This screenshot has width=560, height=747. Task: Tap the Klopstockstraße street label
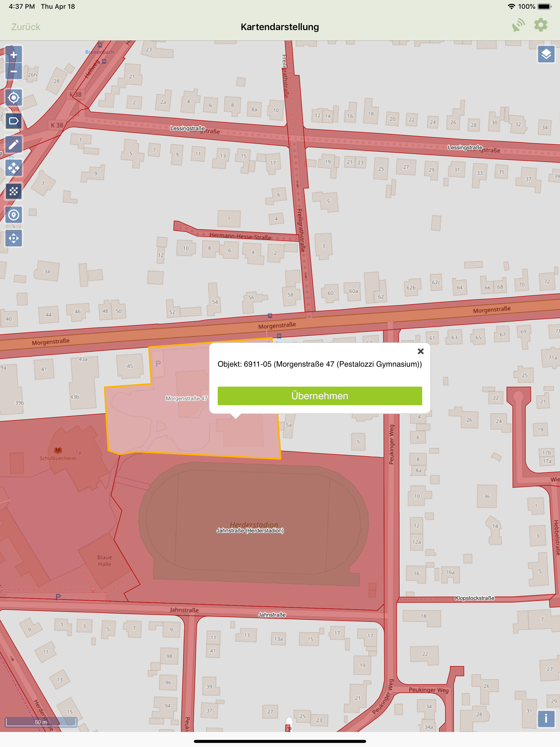click(474, 598)
